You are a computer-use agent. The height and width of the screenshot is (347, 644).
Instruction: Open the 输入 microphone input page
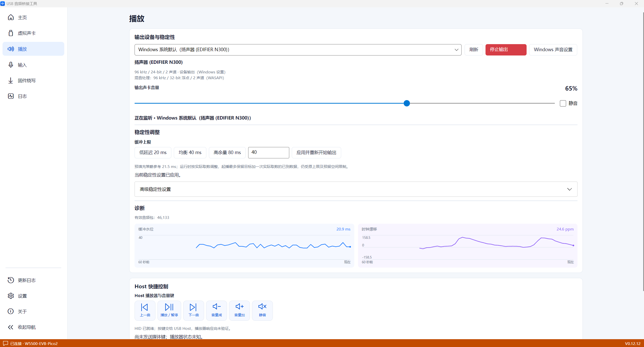pyautogui.click(x=33, y=65)
